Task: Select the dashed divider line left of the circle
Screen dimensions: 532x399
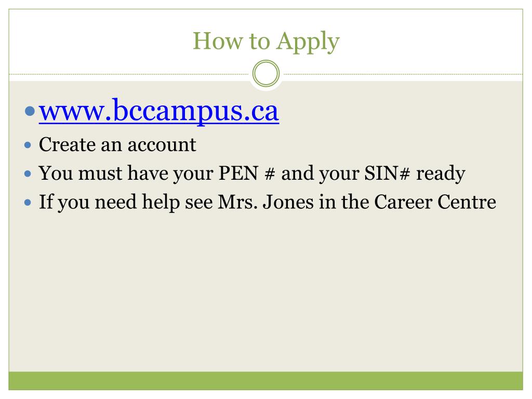Action: tap(129, 74)
